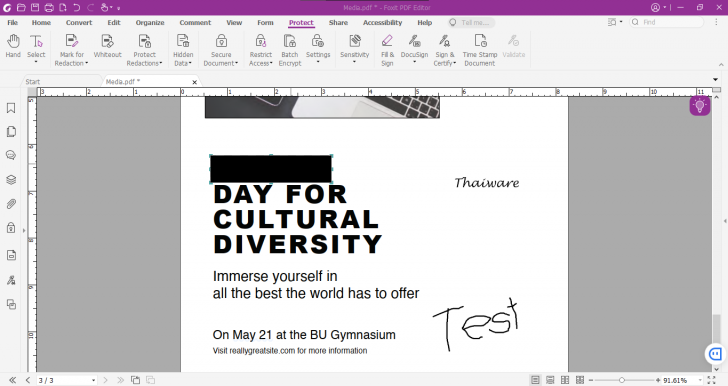Open the Security panel in sidebar
Screen dimensions: 728x386
11,228
